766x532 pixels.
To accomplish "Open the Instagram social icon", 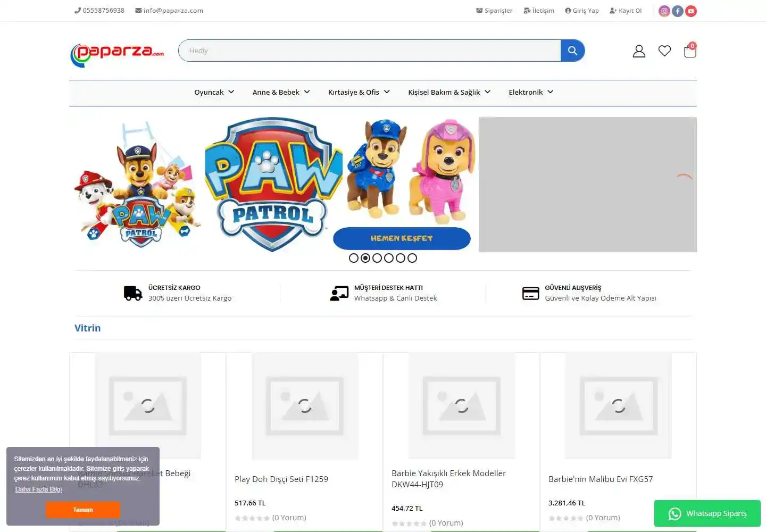I will tap(664, 11).
